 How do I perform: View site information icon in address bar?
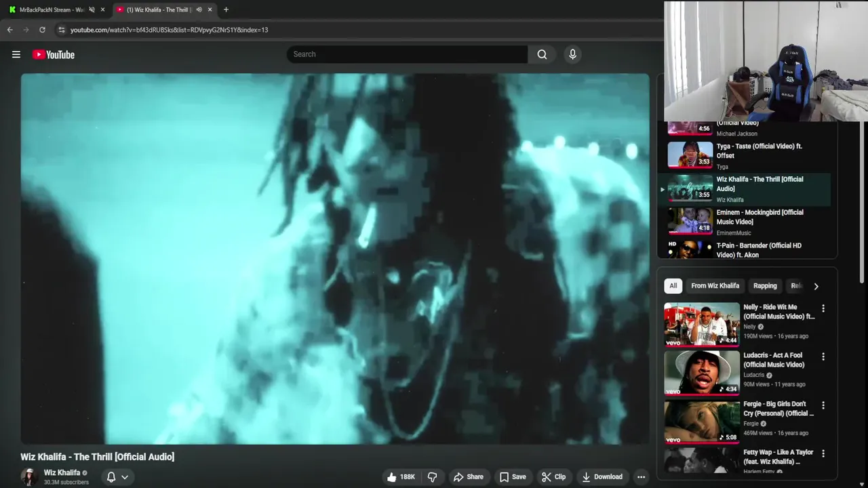coord(62,30)
